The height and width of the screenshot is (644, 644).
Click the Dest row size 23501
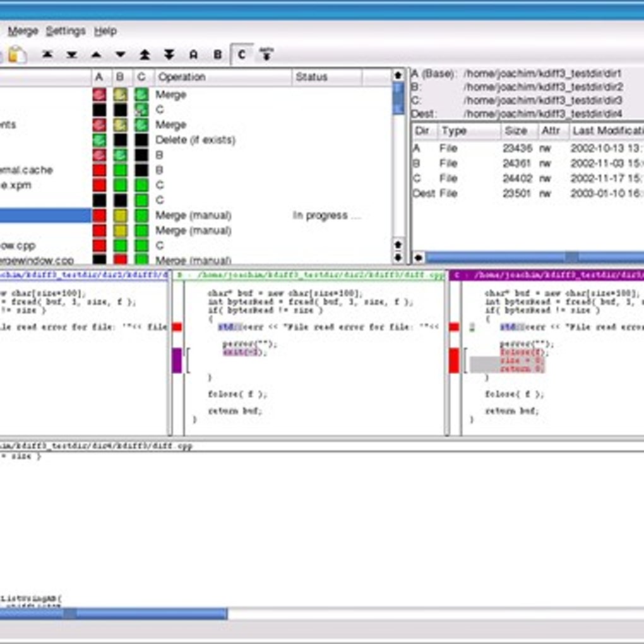518,193
